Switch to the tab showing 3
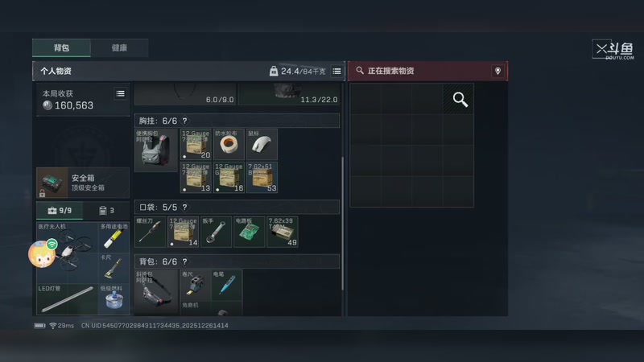Screen dimensions: 644x362 pyautogui.click(x=106, y=211)
